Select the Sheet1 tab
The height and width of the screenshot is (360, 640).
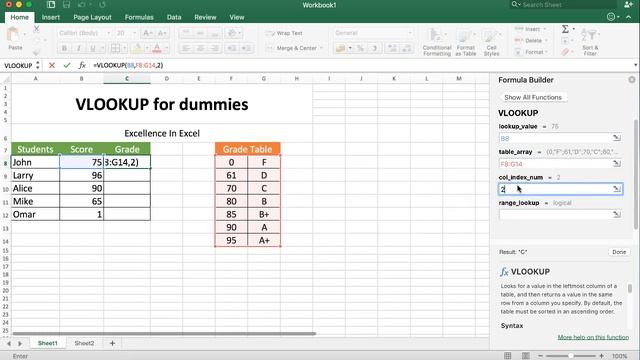pyautogui.click(x=48, y=343)
